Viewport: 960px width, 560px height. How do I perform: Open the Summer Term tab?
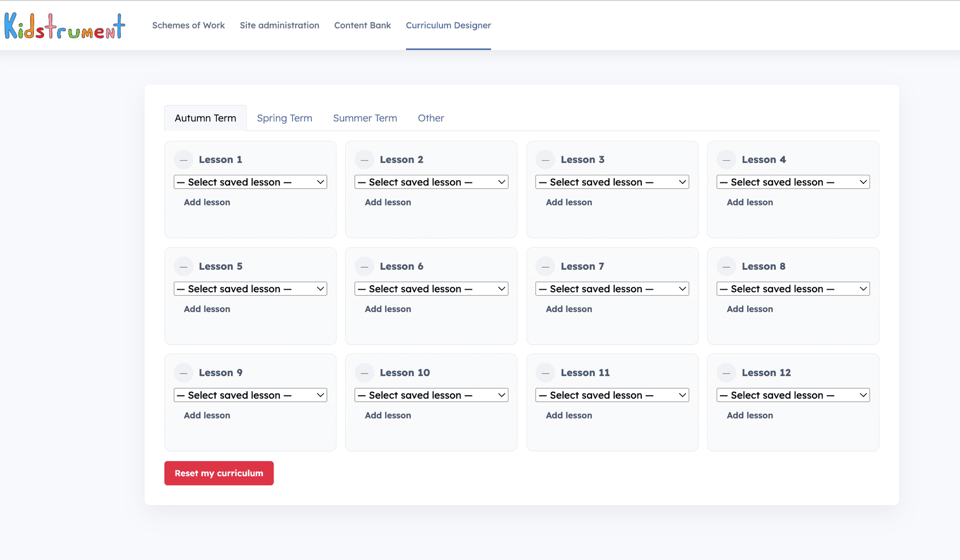click(365, 118)
